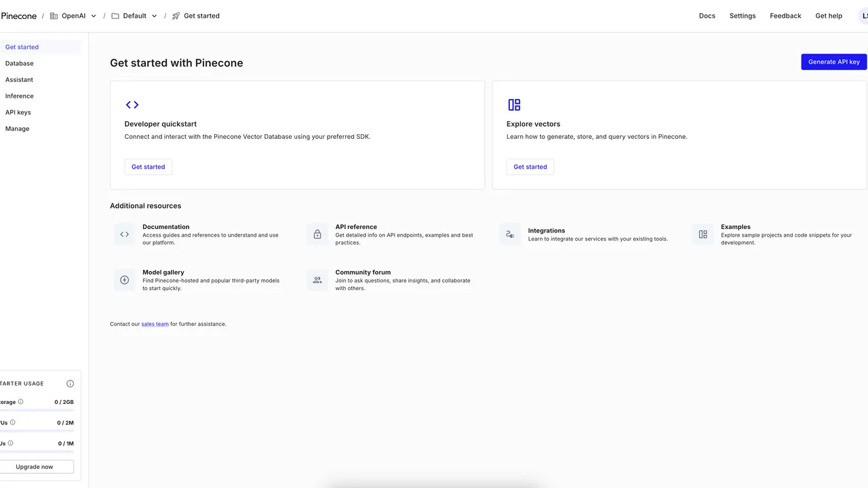Expand the Default project dropdown
This screenshot has height=488, width=868.
[154, 16]
